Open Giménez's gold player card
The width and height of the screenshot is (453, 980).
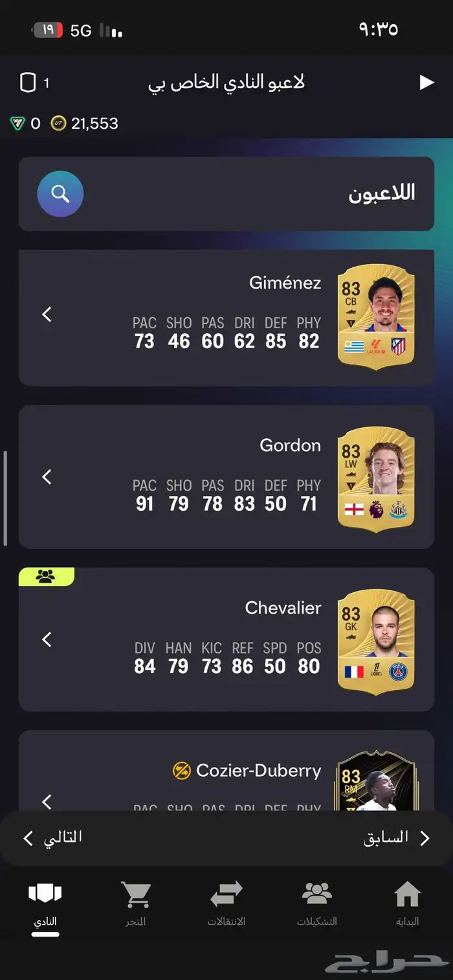point(377,317)
